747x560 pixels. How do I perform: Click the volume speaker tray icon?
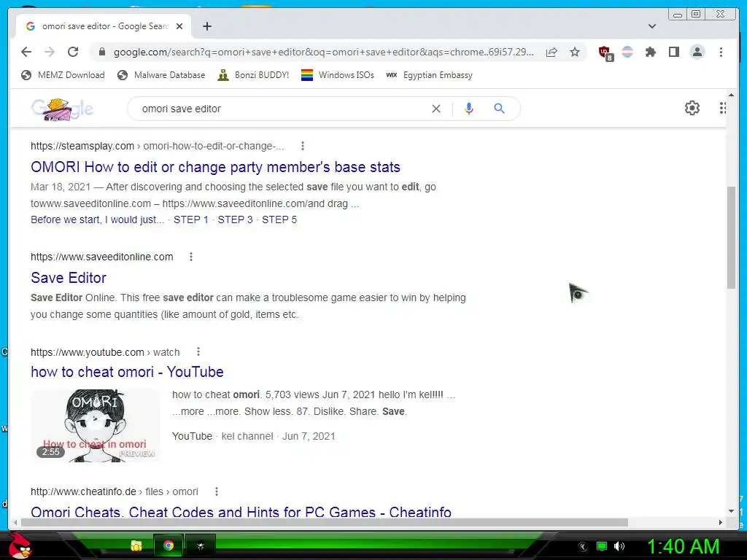click(x=619, y=546)
